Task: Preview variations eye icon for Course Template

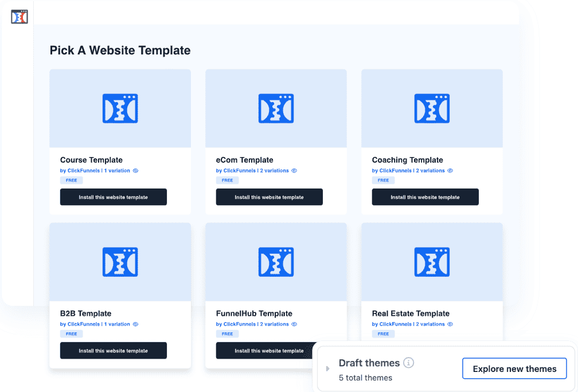Action: [x=136, y=171]
